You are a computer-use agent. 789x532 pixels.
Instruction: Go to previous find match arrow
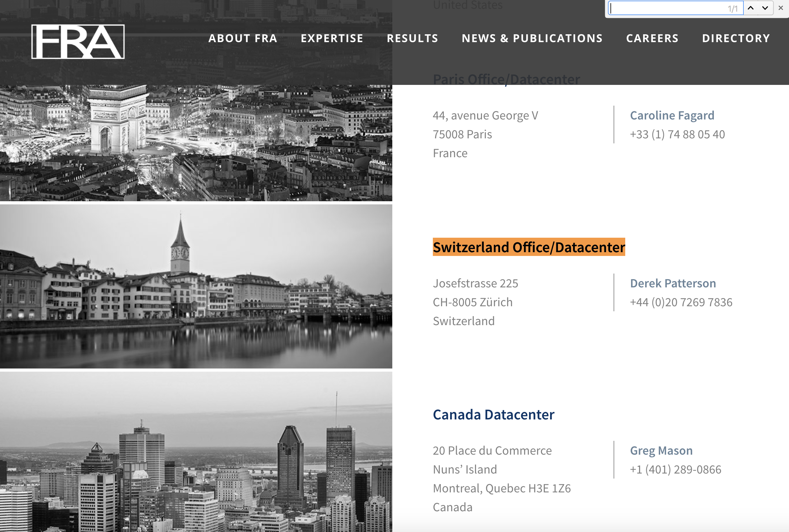(x=751, y=8)
